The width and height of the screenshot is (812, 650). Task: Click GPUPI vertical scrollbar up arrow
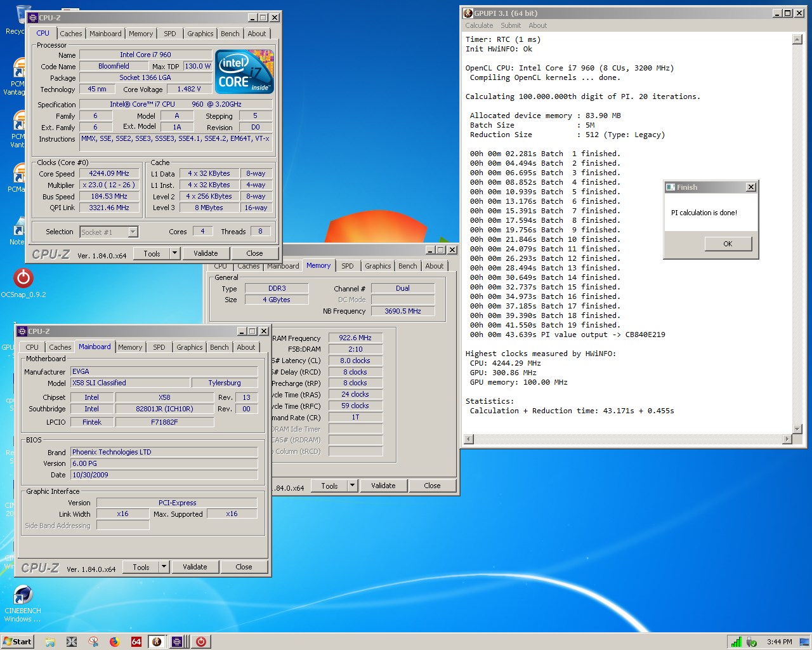click(x=797, y=39)
